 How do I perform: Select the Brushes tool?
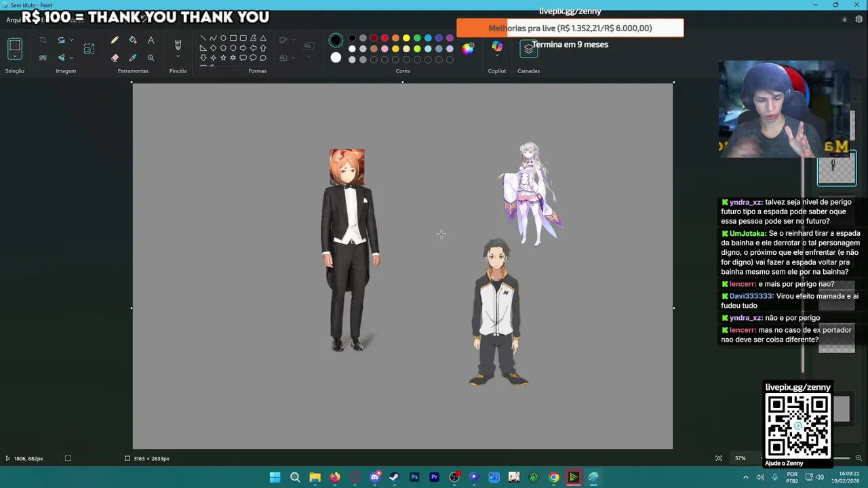pyautogui.click(x=178, y=45)
